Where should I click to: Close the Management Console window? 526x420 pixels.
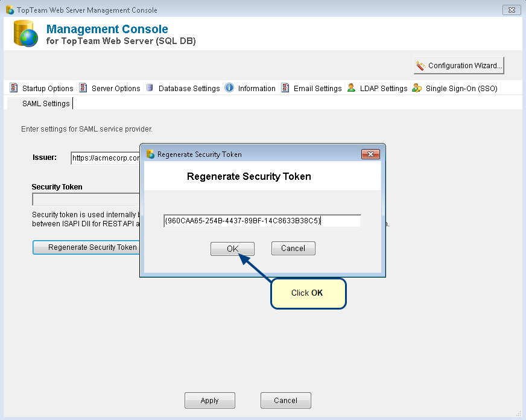click(512, 10)
